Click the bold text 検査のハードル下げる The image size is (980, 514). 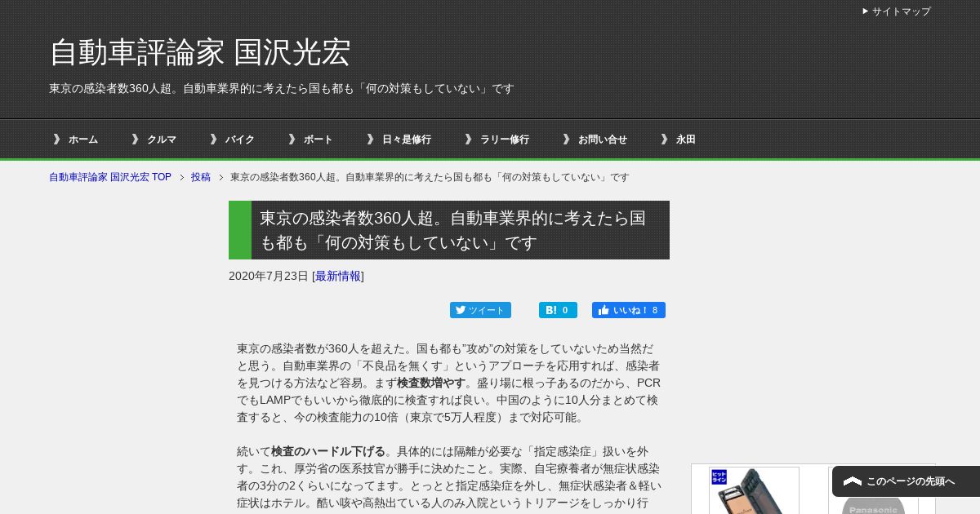[328, 451]
